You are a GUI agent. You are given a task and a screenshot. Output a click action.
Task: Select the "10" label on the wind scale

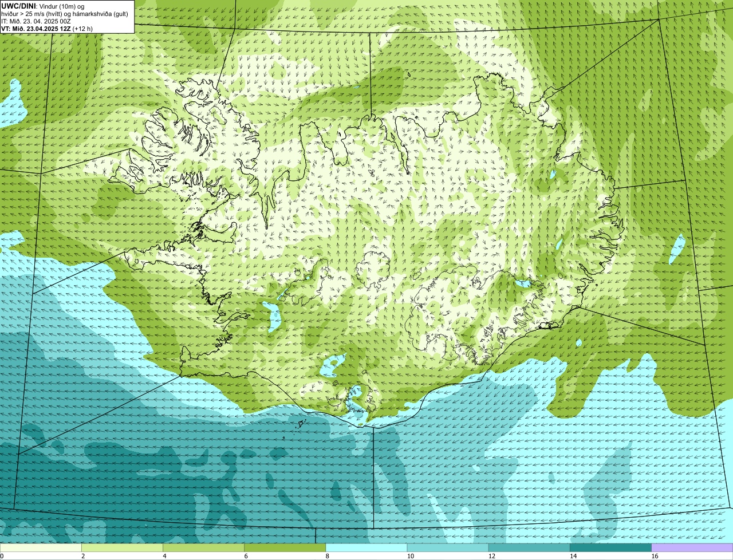pyautogui.click(x=410, y=556)
